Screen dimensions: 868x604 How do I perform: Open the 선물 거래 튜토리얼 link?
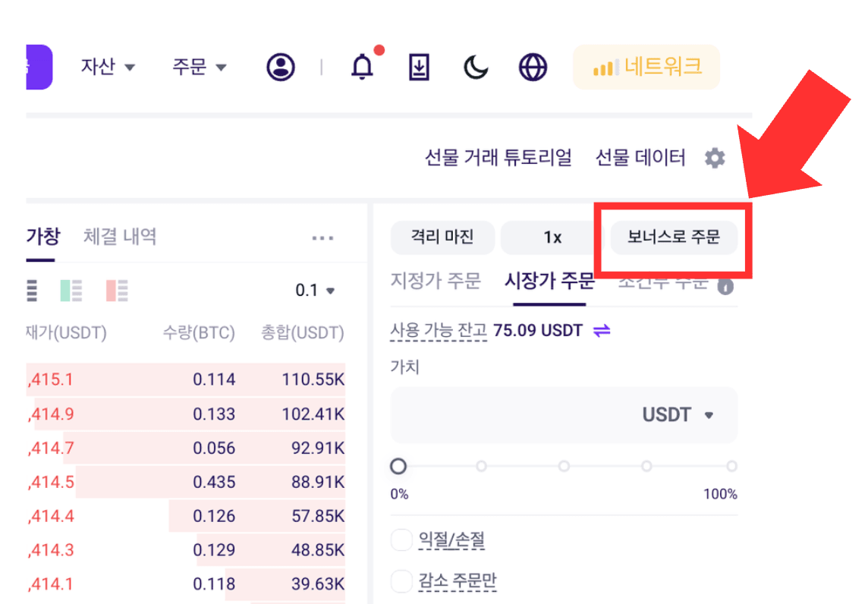(498, 158)
